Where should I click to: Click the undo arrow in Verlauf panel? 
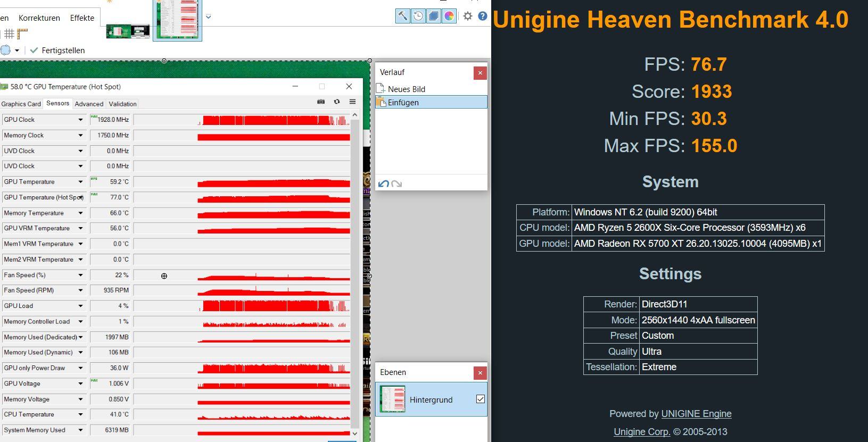(x=383, y=184)
